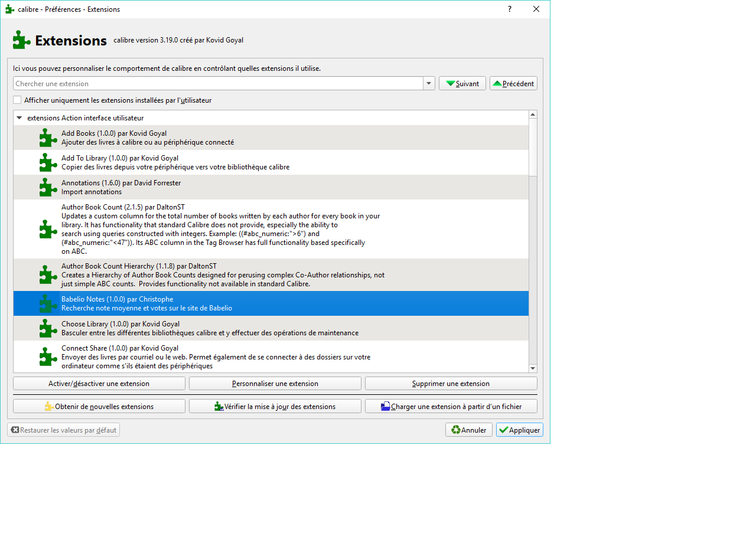Click the plugin list scrollbar thumb
The image size is (756, 543).
(533, 147)
